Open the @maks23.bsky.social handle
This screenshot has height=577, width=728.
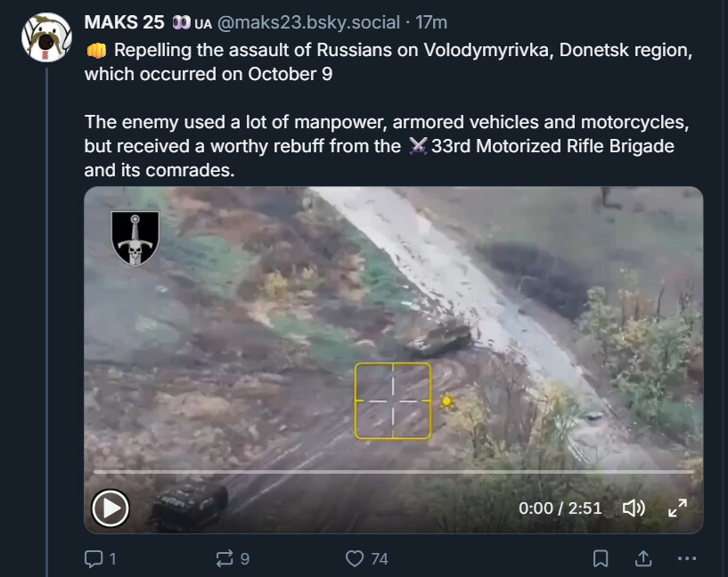(308, 22)
